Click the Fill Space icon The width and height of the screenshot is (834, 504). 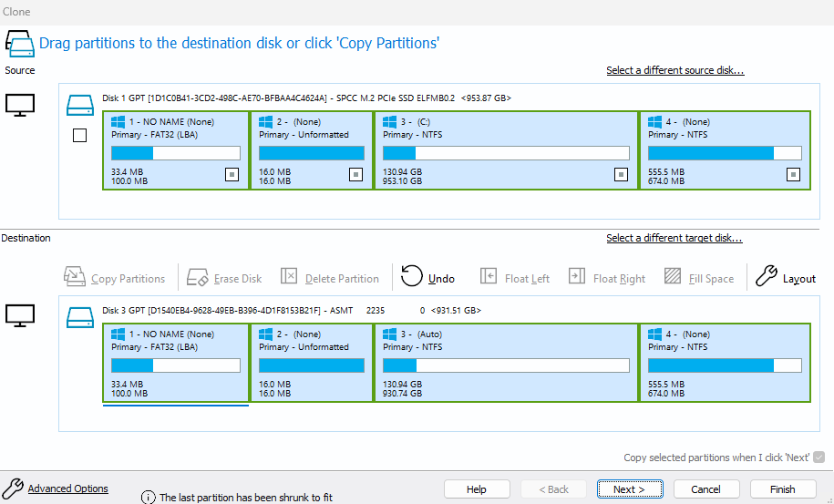coord(673,277)
